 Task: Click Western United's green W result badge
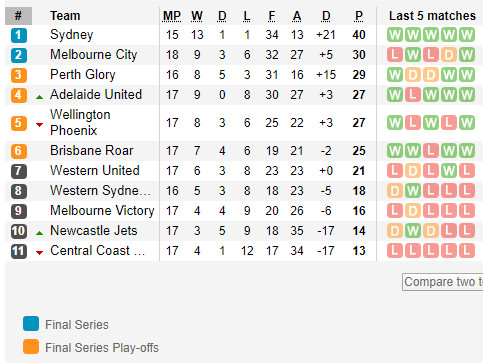[x=449, y=171]
